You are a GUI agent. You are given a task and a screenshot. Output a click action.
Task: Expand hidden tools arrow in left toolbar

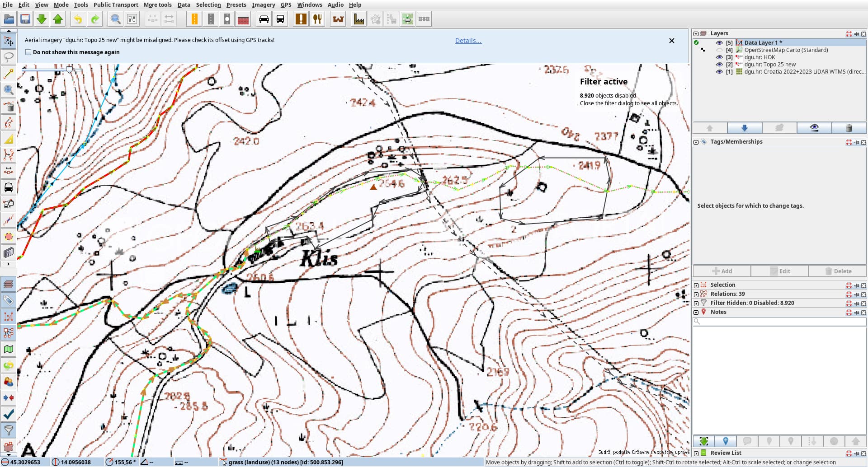(9, 264)
